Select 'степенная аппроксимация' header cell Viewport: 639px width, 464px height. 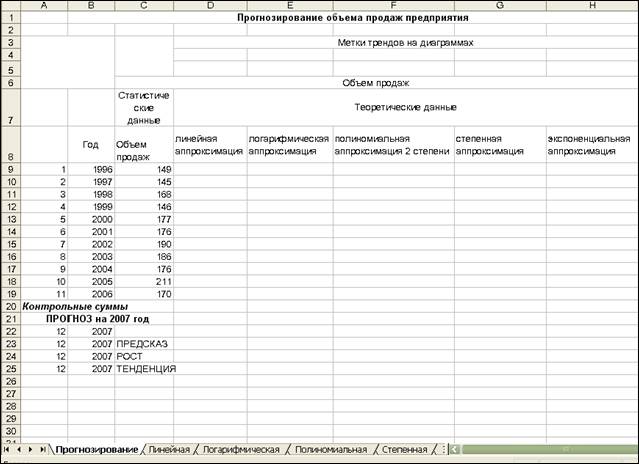500,145
